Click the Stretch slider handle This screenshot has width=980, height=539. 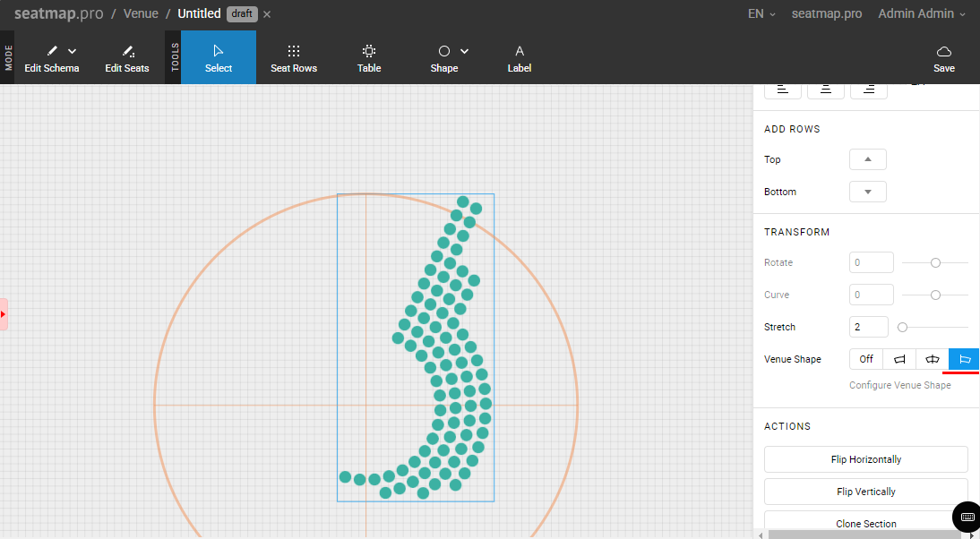902,327
